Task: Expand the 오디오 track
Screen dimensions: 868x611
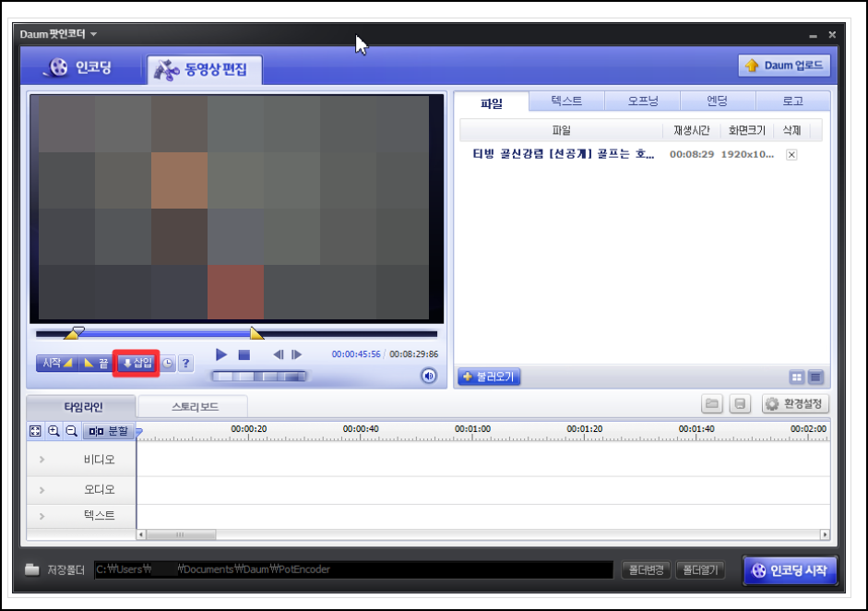Action: [42, 490]
